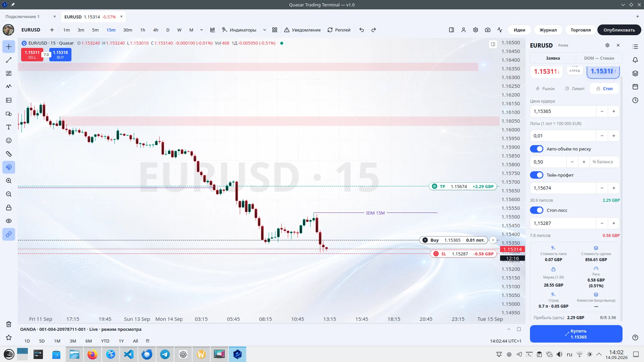Open the Fibonacci retracement tool group
Screen dimensions: 644x362
(9, 73)
